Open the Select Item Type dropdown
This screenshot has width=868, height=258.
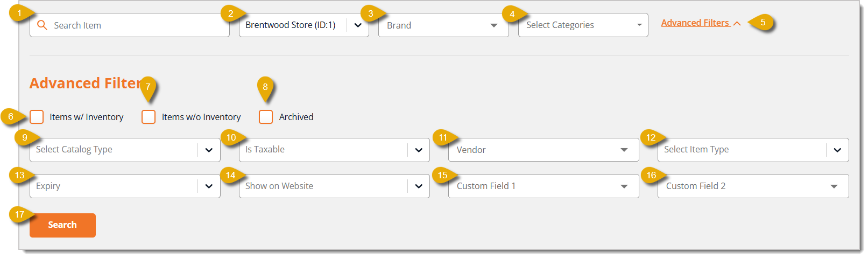click(753, 150)
